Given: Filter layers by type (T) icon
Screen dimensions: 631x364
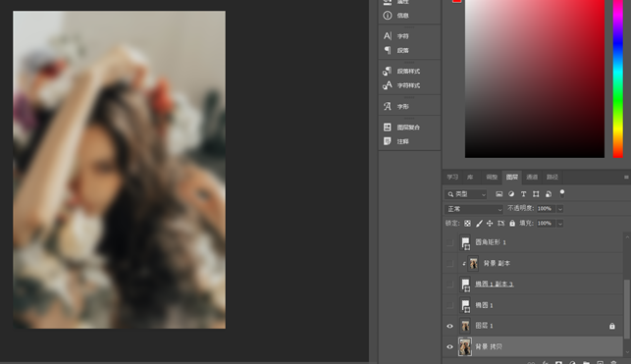Looking at the screenshot, I should tap(524, 194).
